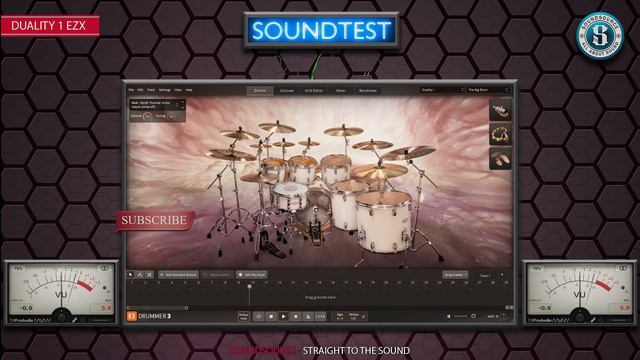The image size is (640, 360).
Task: Click the snare drum on the kit
Action: (289, 195)
